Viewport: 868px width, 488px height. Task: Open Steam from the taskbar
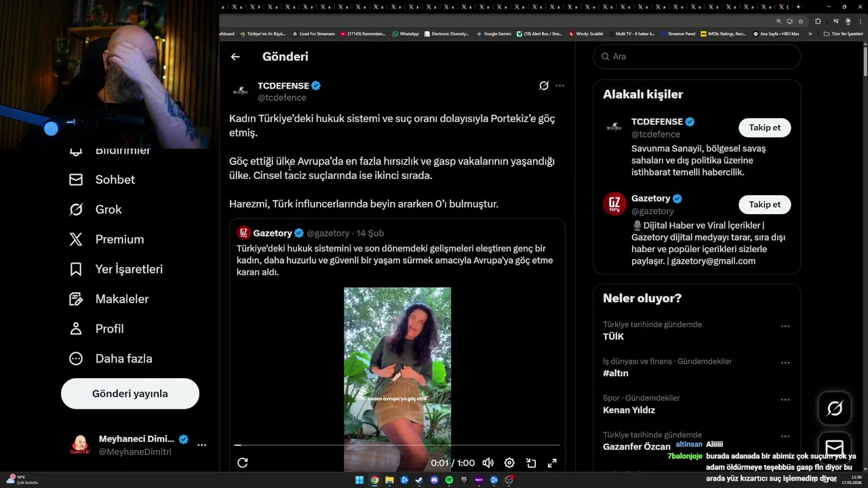[419, 480]
